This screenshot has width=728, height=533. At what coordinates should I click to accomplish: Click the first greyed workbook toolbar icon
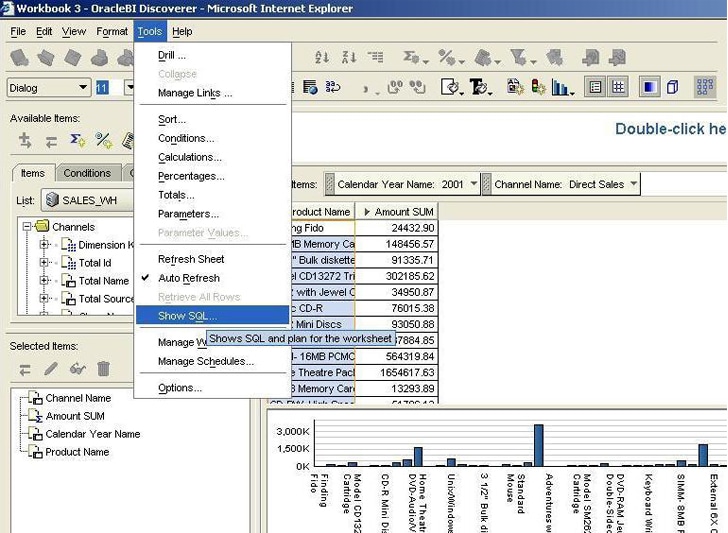click(20, 58)
